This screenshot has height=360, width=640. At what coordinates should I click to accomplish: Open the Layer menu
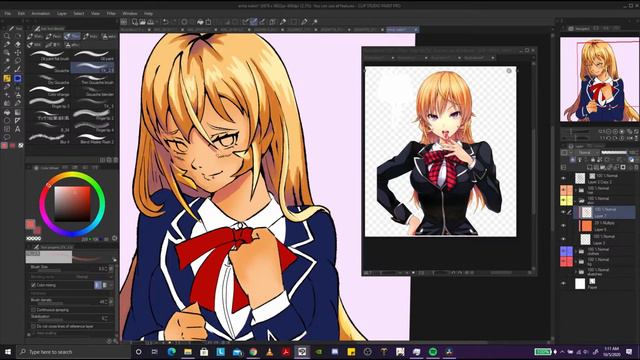click(62, 13)
